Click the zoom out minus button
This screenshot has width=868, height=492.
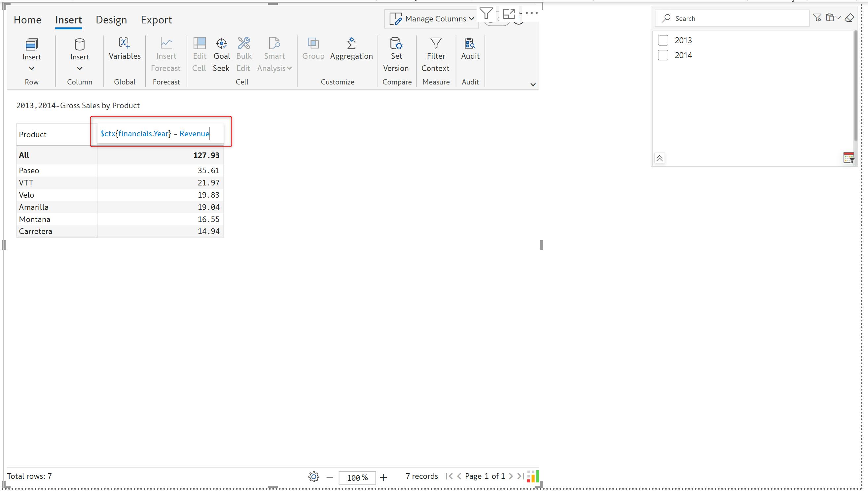pyautogui.click(x=330, y=477)
